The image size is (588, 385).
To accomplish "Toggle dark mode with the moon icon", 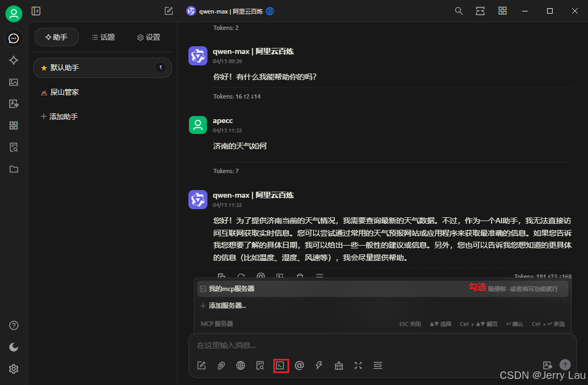I will [14, 347].
